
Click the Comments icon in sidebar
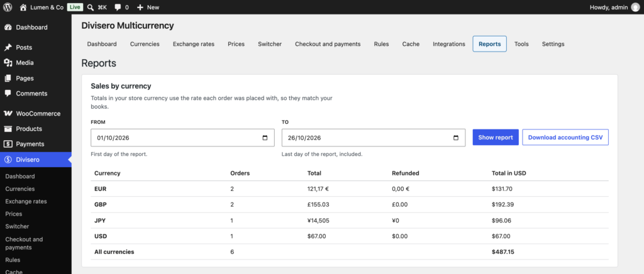(x=8, y=94)
